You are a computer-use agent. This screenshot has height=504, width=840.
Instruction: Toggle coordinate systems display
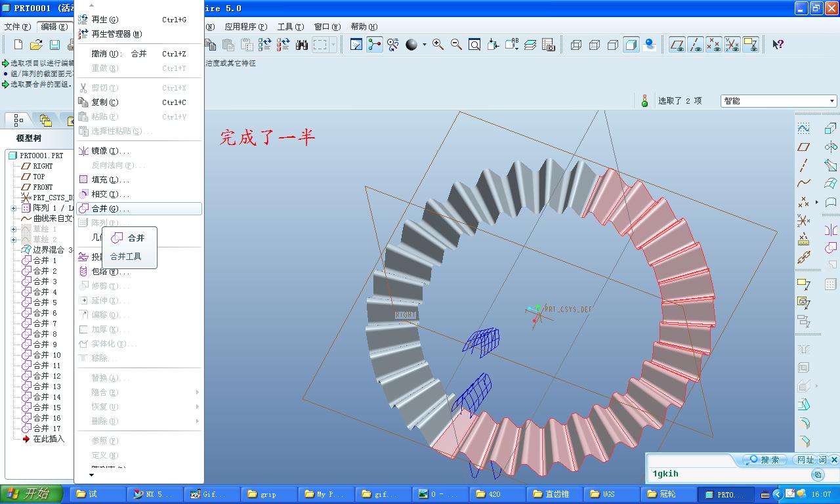point(732,45)
